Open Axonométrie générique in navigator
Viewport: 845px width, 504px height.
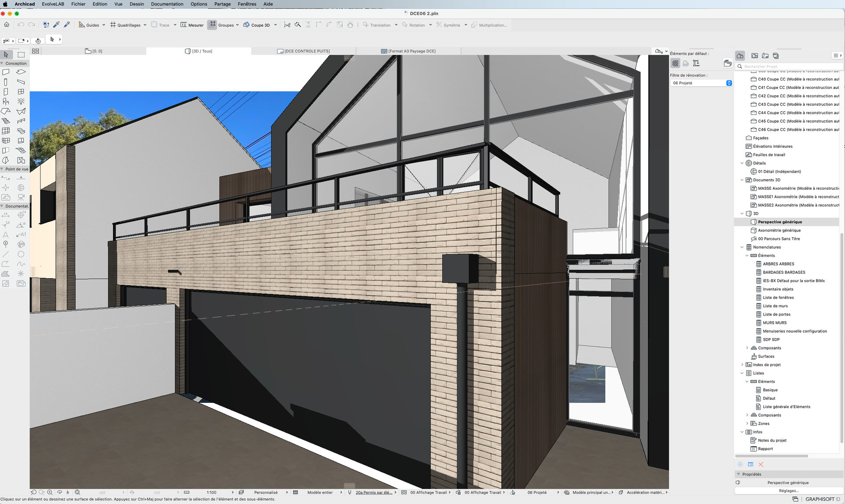tap(779, 231)
